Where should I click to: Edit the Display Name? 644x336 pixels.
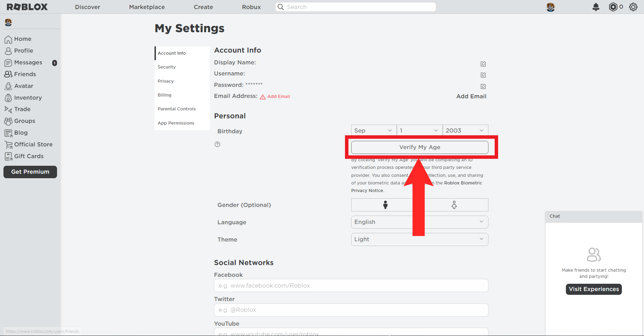483,64
